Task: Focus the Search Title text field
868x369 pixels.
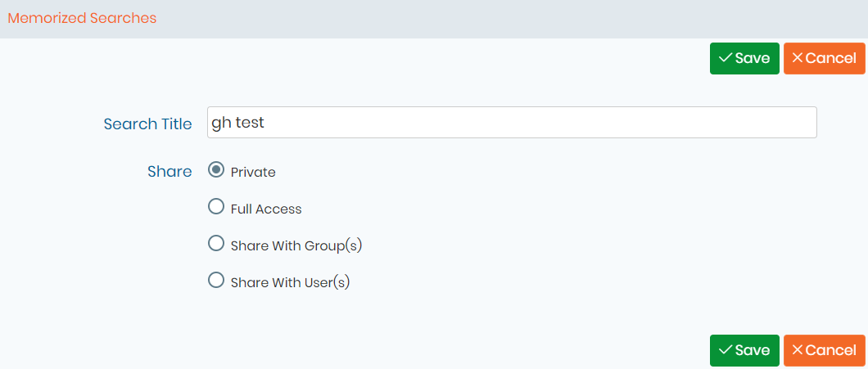Action: [512, 122]
